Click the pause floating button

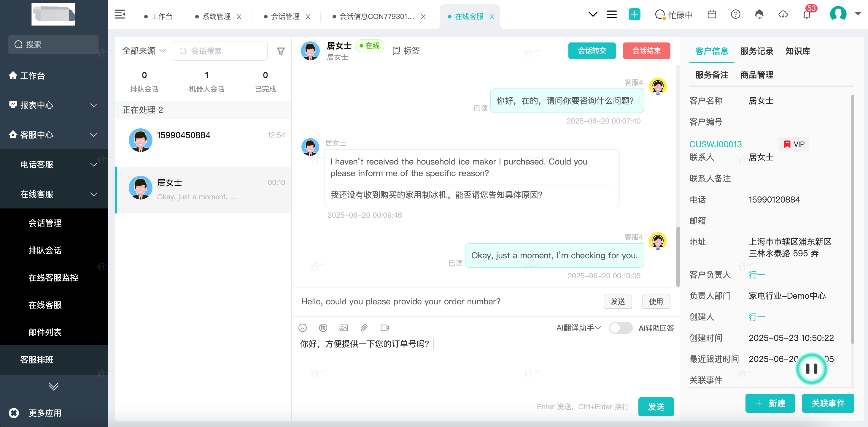click(811, 368)
